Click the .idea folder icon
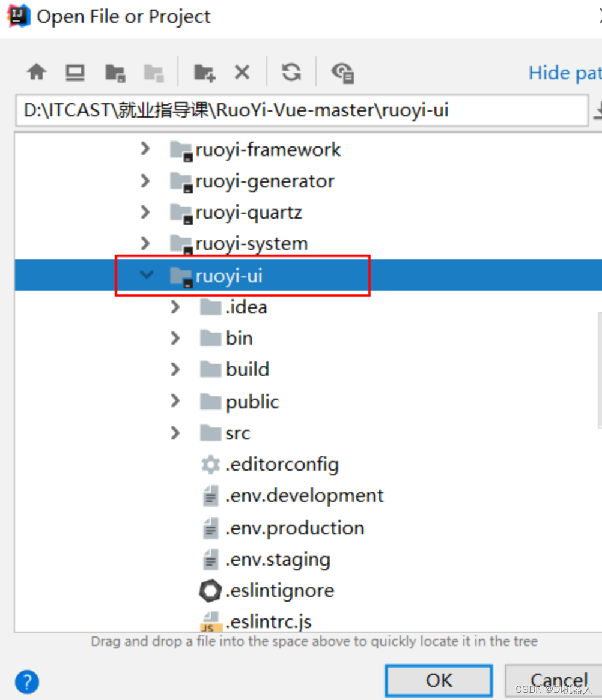 click(x=210, y=307)
